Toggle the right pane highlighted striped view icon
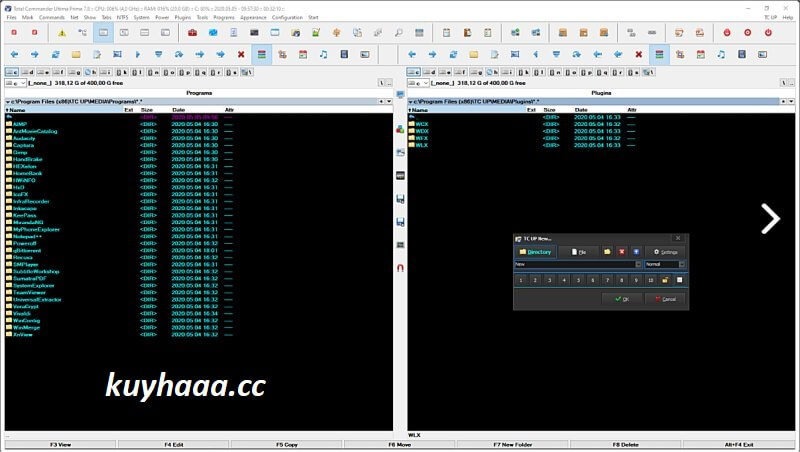Image resolution: width=800 pixels, height=452 pixels. [659, 54]
